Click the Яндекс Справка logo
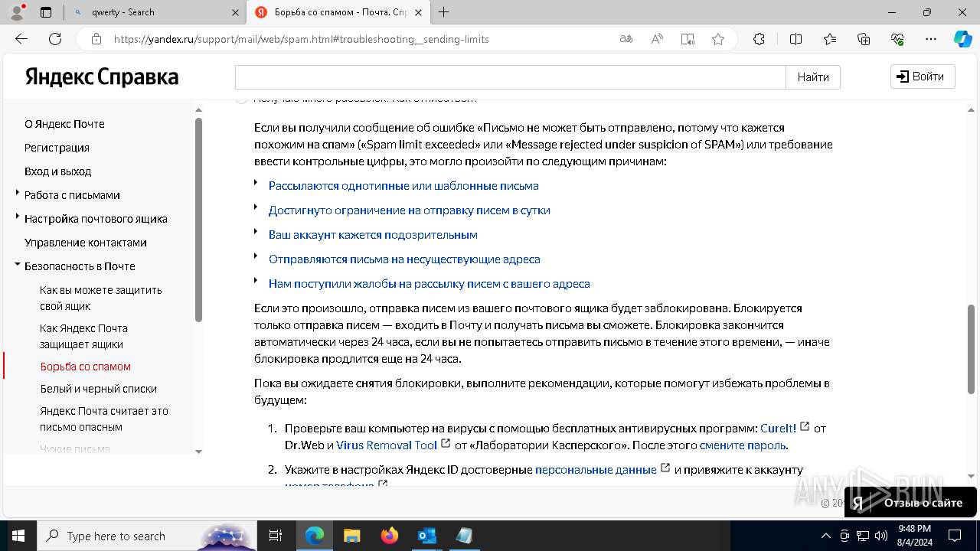The width and height of the screenshot is (980, 551). coord(102,77)
